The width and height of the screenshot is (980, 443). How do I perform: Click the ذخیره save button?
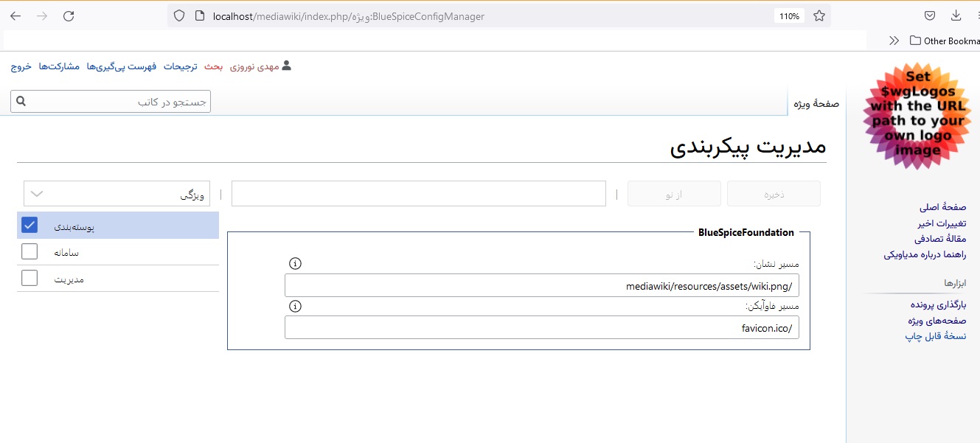[774, 194]
